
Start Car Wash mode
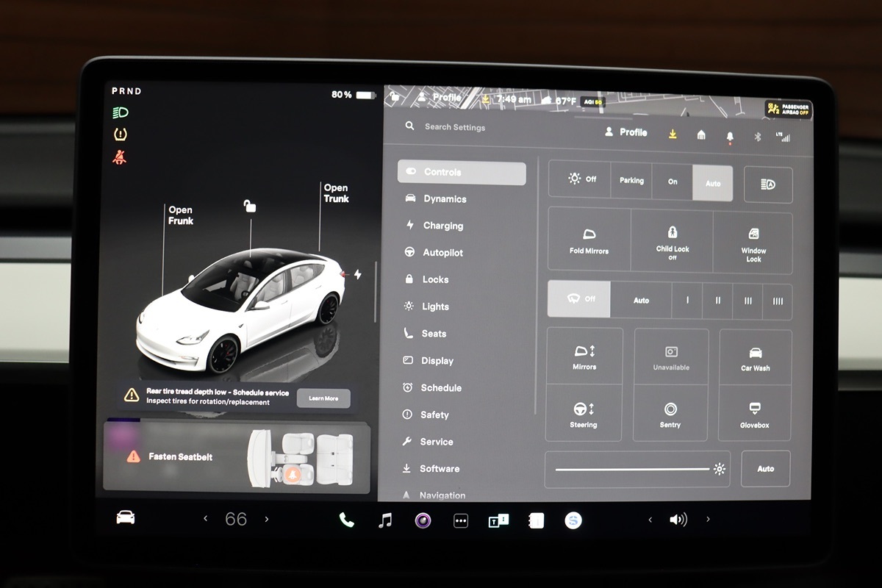point(756,358)
